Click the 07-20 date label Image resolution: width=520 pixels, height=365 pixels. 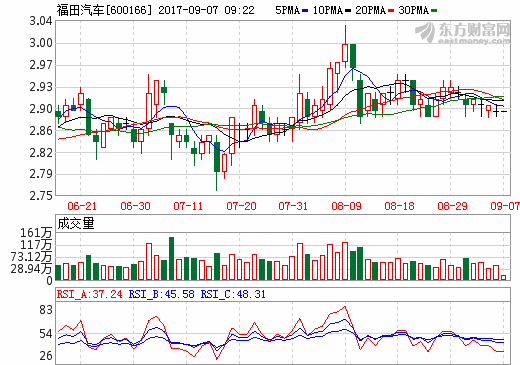[241, 206]
